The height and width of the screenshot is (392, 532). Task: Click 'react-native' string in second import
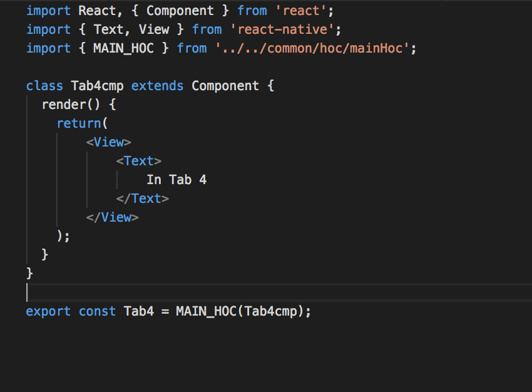click(282, 29)
